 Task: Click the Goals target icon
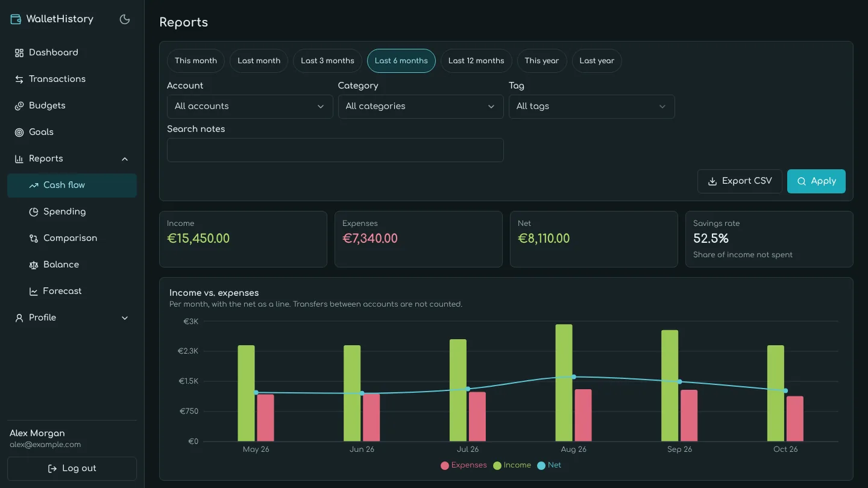(19, 133)
